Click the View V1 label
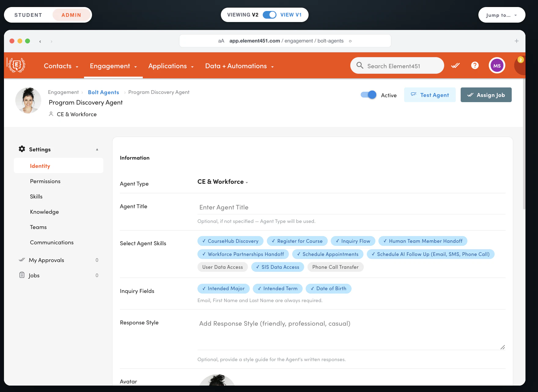The height and width of the screenshot is (392, 538). click(x=291, y=15)
